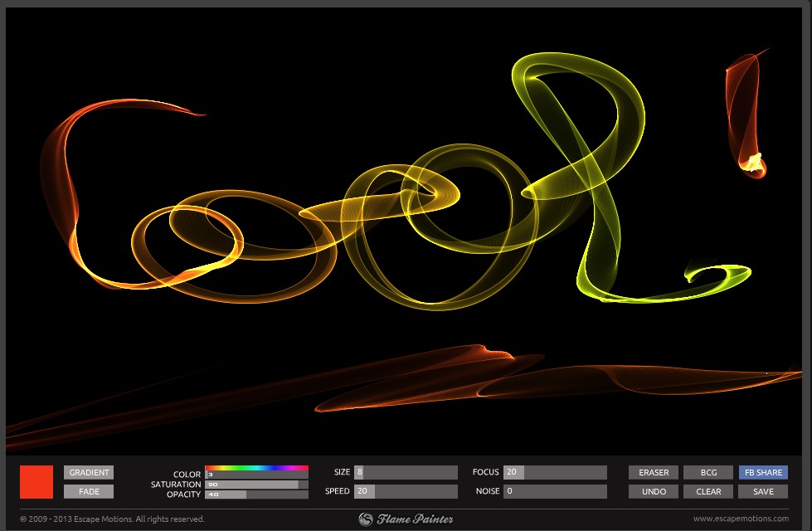This screenshot has height=531, width=812.
Task: Click the red current color swatch
Action: [x=36, y=482]
